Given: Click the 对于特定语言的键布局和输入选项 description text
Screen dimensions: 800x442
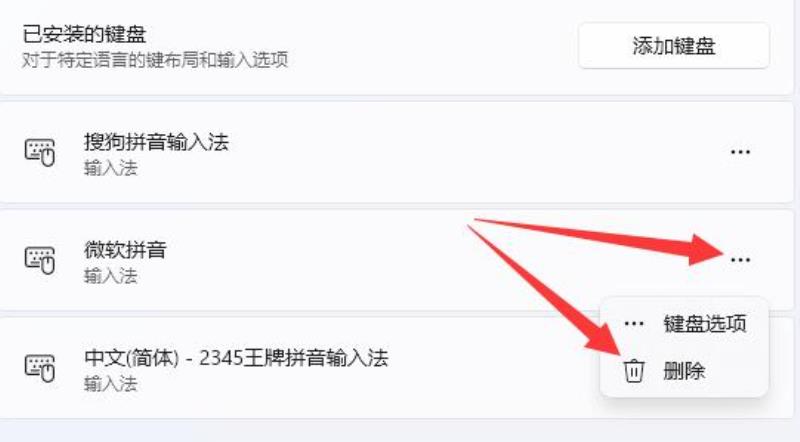Looking at the screenshot, I should pos(155,60).
